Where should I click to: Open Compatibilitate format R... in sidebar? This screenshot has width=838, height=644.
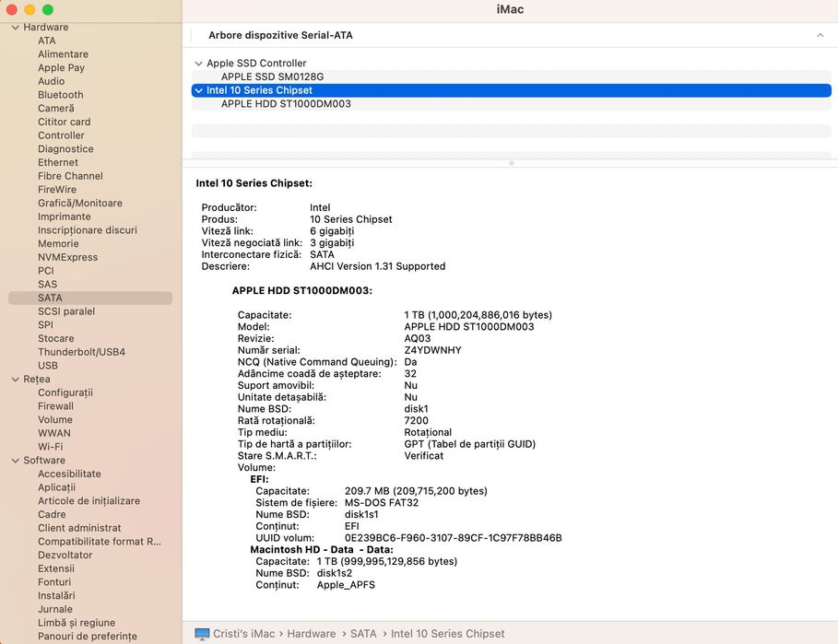click(x=100, y=542)
